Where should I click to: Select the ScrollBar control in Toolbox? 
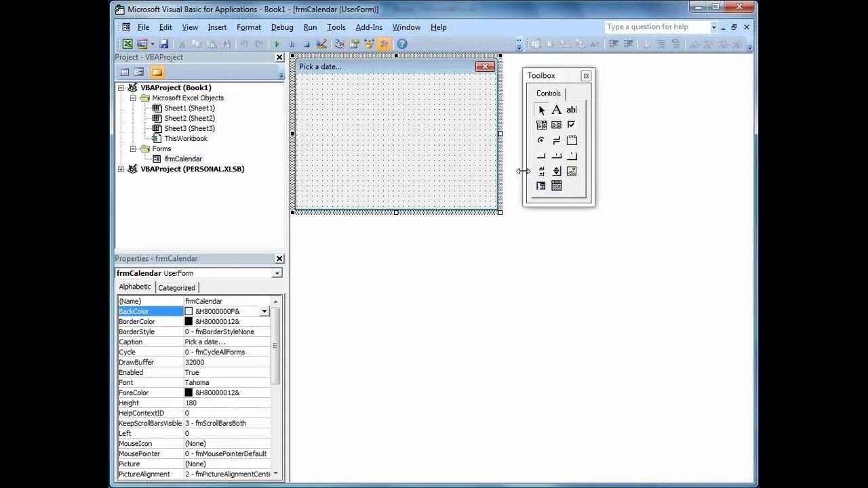[541, 171]
